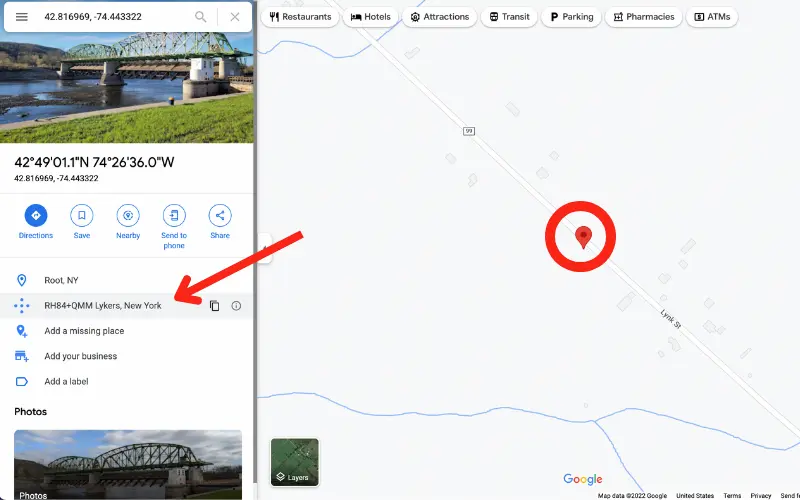The height and width of the screenshot is (500, 800).
Task: Open the hamburger menu in search bar
Action: 21,17
